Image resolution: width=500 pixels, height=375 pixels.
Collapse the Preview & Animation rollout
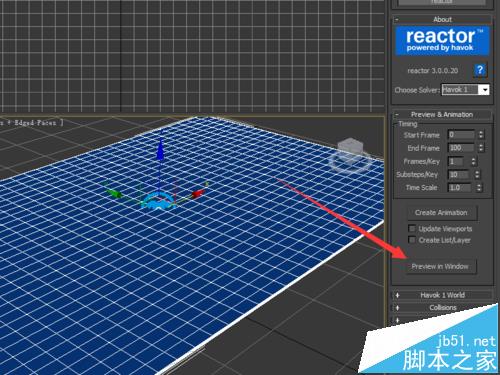pos(442,114)
